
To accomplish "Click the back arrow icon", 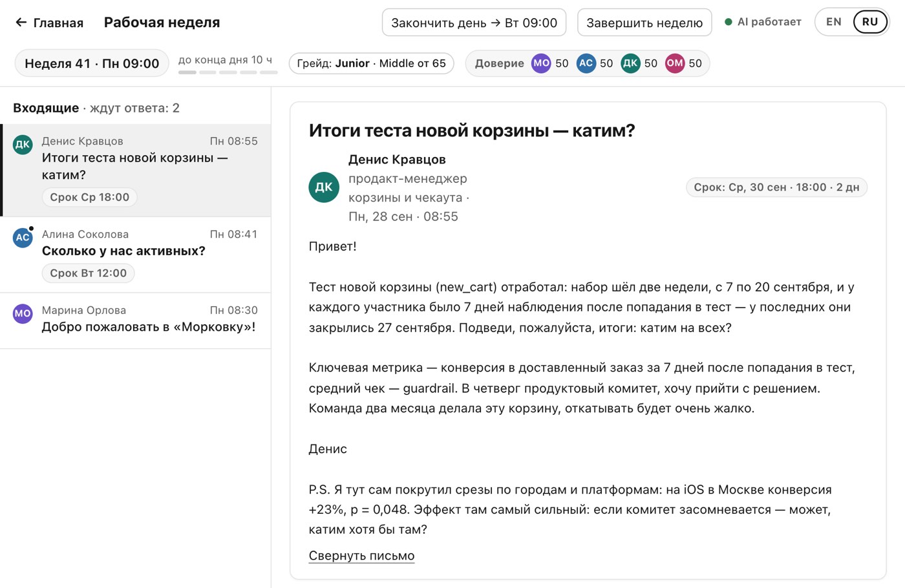I will point(21,23).
